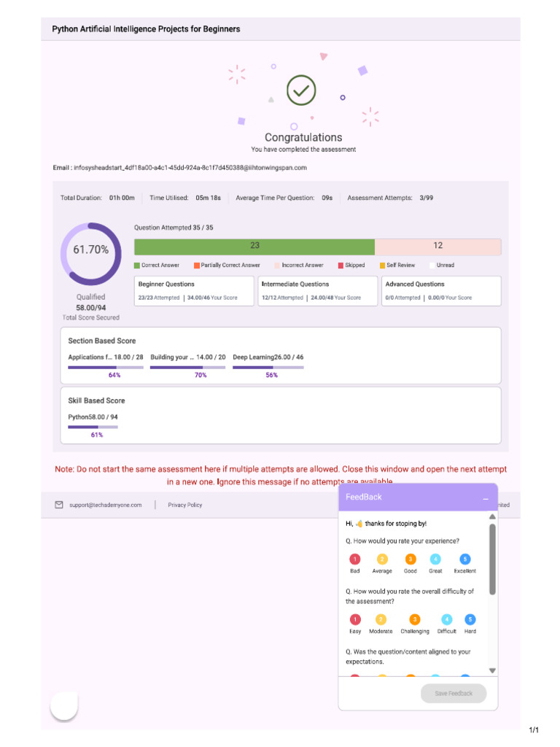The image size is (560, 747).
Task: Open the Intermediate Questions card
Action: coord(318,290)
